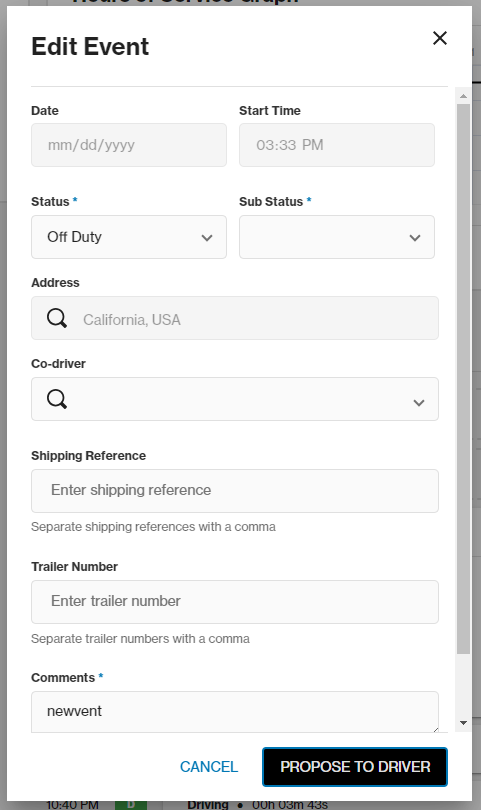Click the Trailer Number input
This screenshot has width=481, height=810.
click(x=235, y=602)
